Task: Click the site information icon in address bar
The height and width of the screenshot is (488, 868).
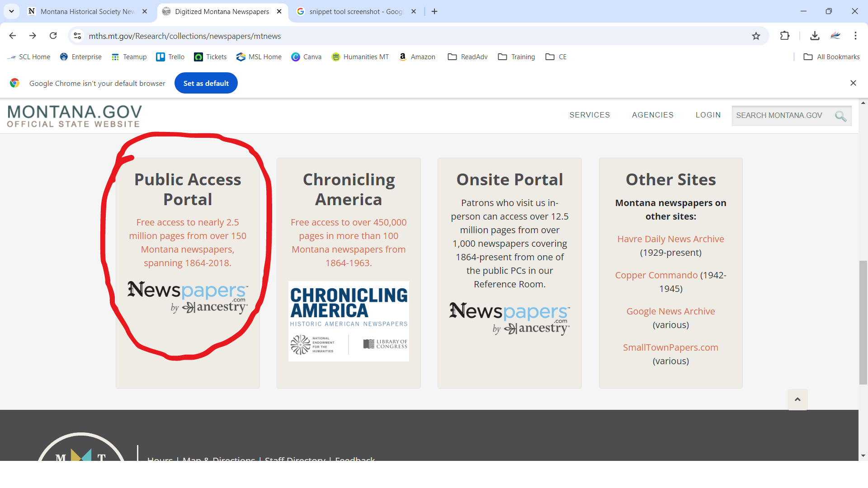Action: (77, 36)
